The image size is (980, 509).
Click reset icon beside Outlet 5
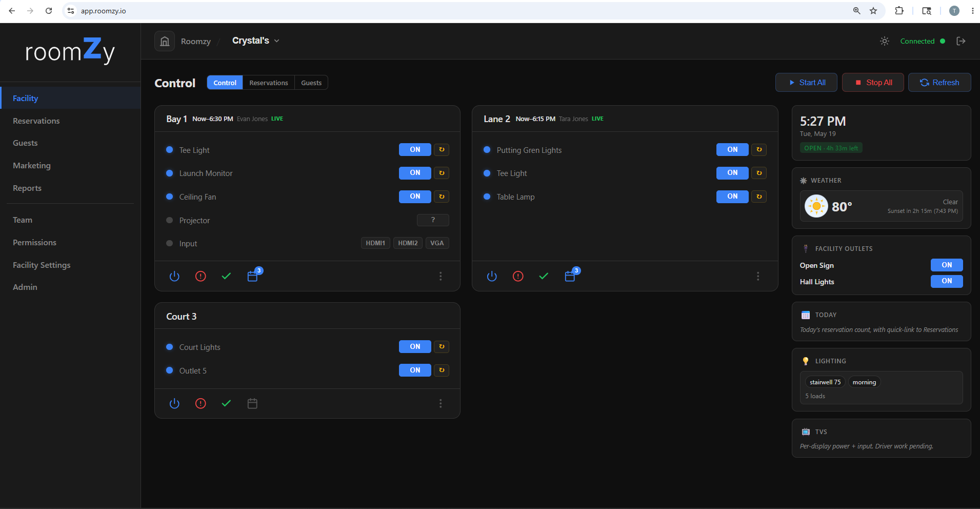click(x=442, y=370)
